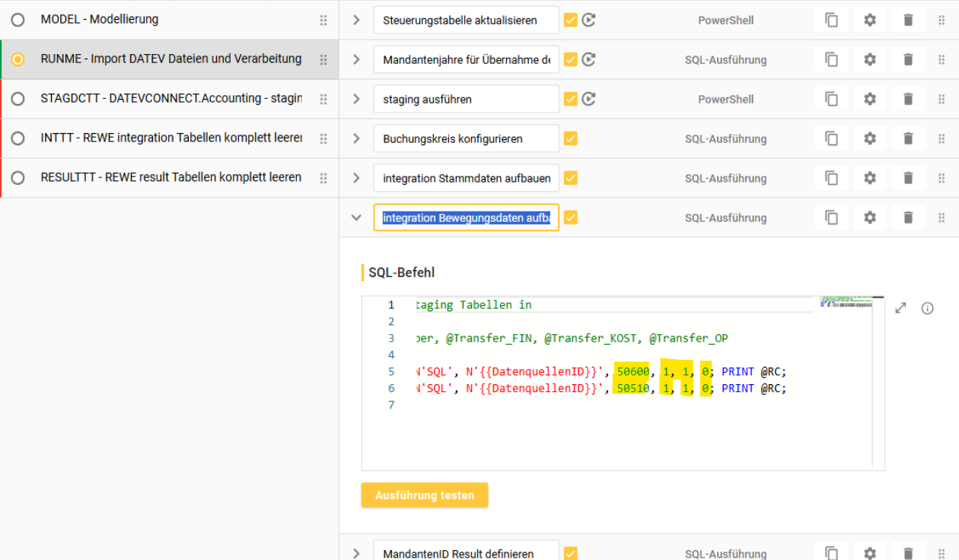The width and height of the screenshot is (959, 560).
Task: Show info for the SQL-Befehl editor
Action: pos(927,308)
